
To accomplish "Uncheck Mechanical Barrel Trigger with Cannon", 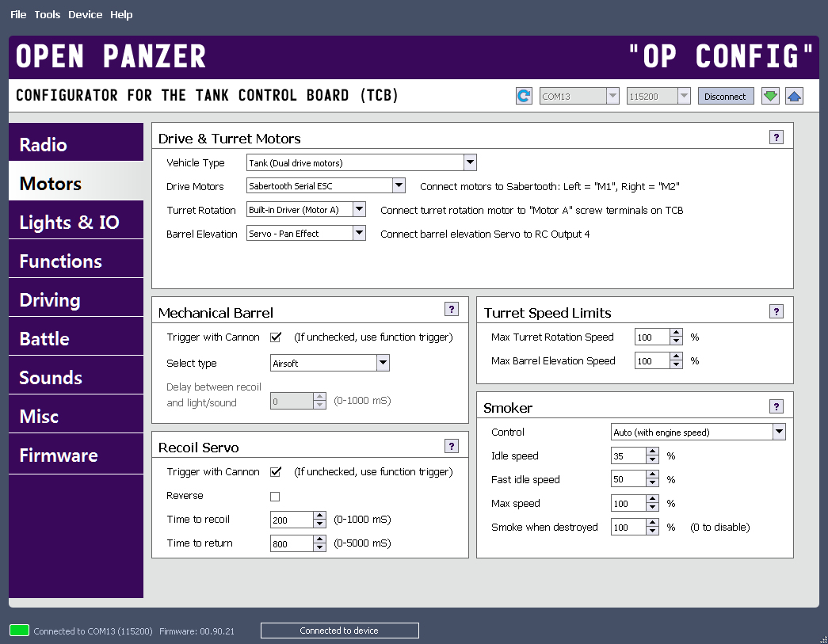I will (x=276, y=337).
